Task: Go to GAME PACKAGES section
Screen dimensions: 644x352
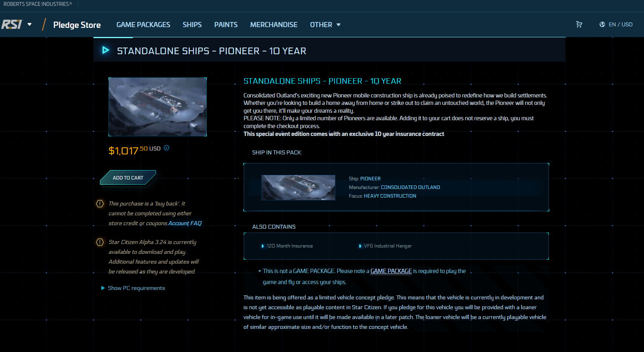Action: click(143, 25)
